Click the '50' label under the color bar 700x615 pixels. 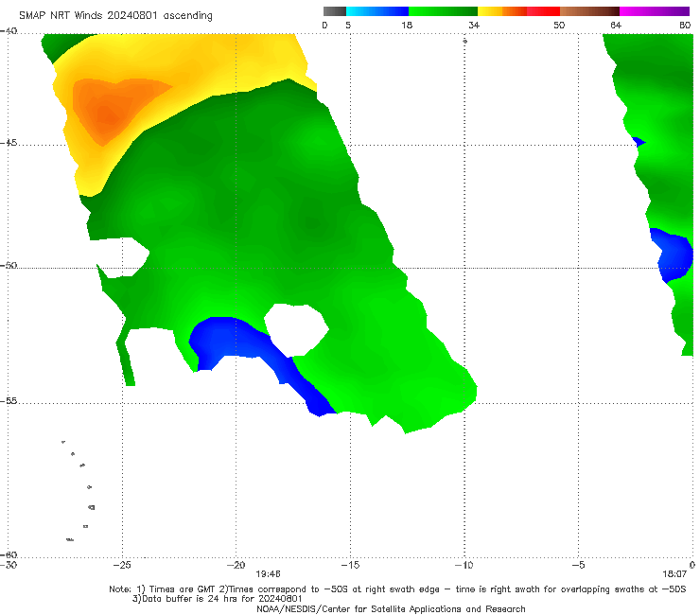coord(559,25)
